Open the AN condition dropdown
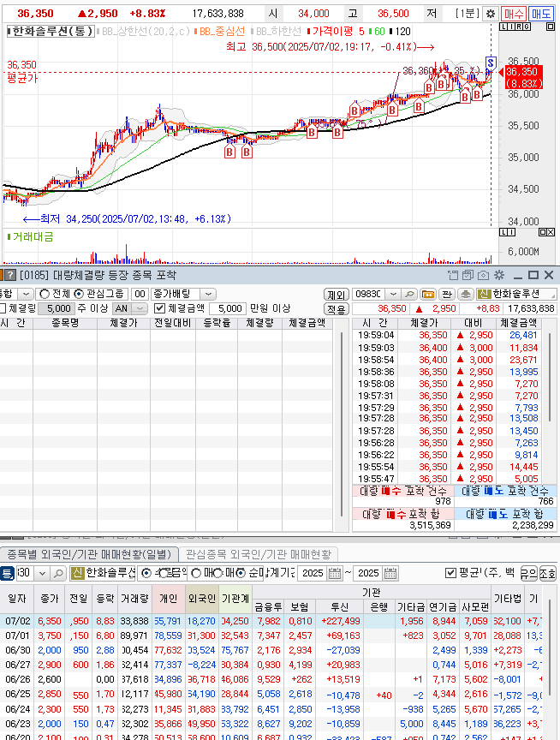The height and width of the screenshot is (740, 560). click(x=140, y=308)
